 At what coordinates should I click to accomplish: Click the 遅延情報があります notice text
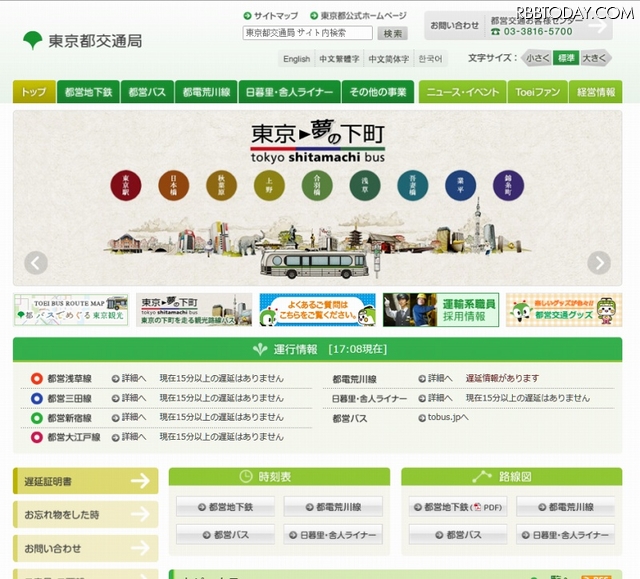click(502, 378)
